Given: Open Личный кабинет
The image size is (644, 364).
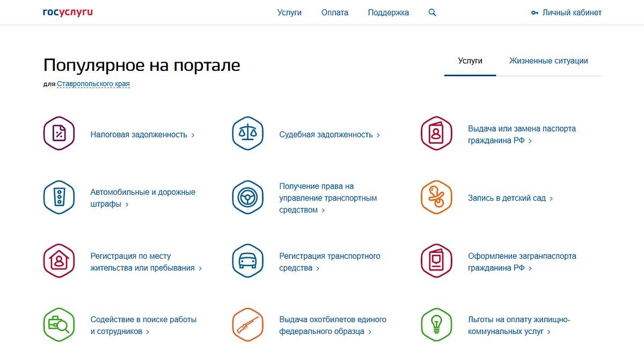Looking at the screenshot, I should click(572, 12).
